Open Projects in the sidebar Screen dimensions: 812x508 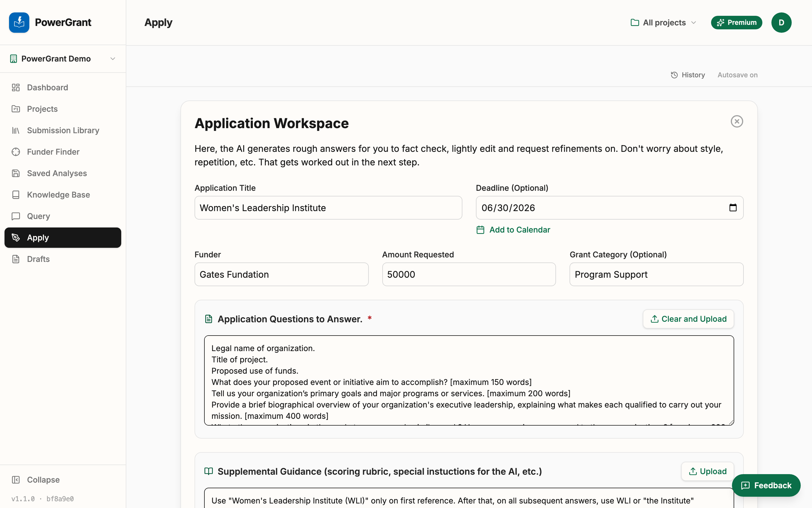[63, 109]
